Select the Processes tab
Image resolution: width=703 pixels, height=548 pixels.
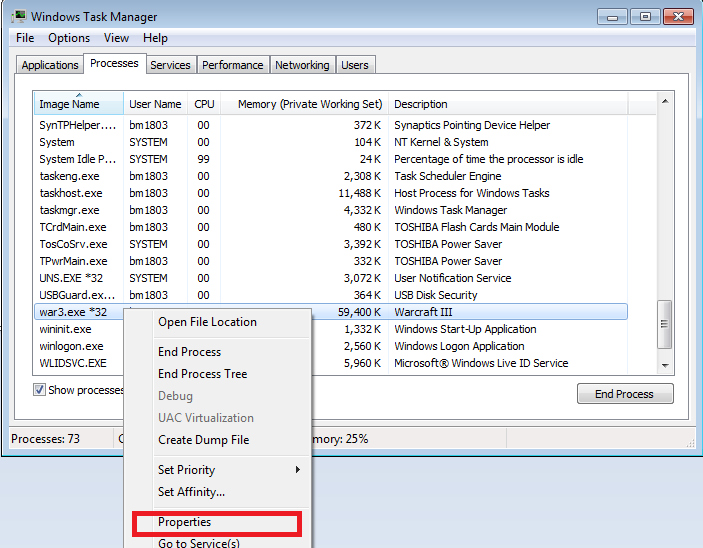pyautogui.click(x=114, y=63)
